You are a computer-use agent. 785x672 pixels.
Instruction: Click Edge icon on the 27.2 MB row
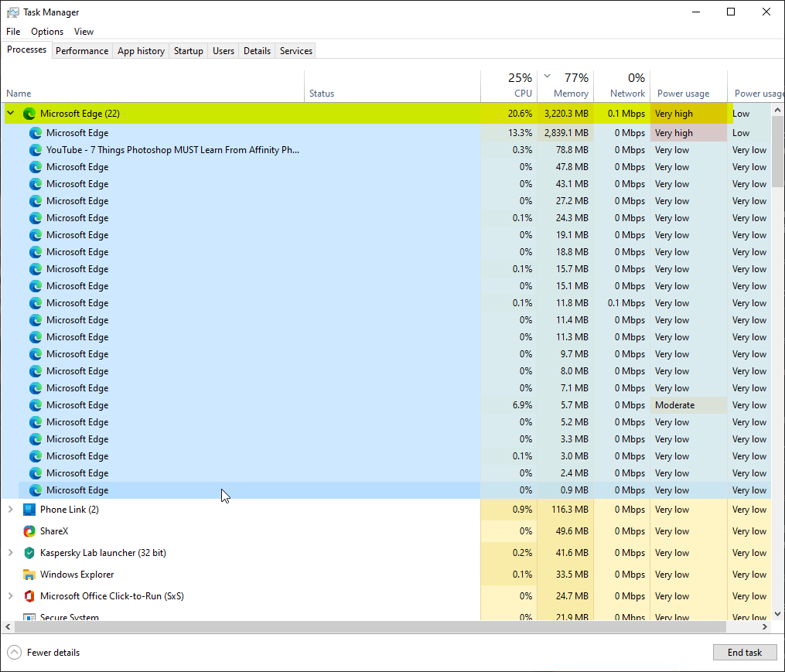[35, 201]
